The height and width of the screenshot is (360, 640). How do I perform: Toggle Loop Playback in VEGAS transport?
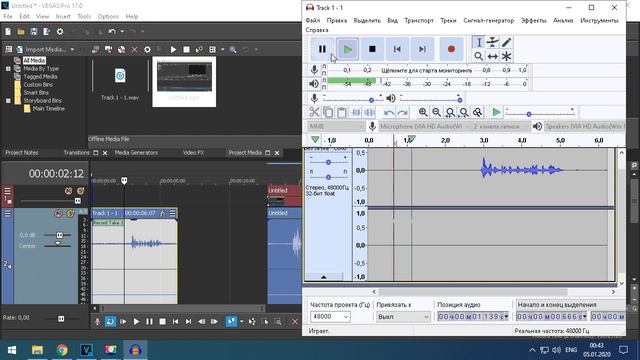[x=110, y=322]
